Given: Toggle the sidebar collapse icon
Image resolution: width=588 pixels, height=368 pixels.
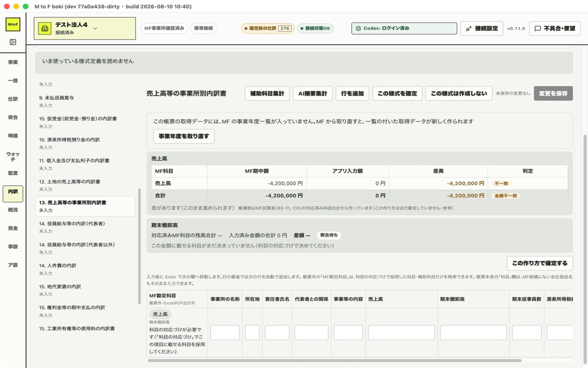Looking at the screenshot, I should point(13,42).
